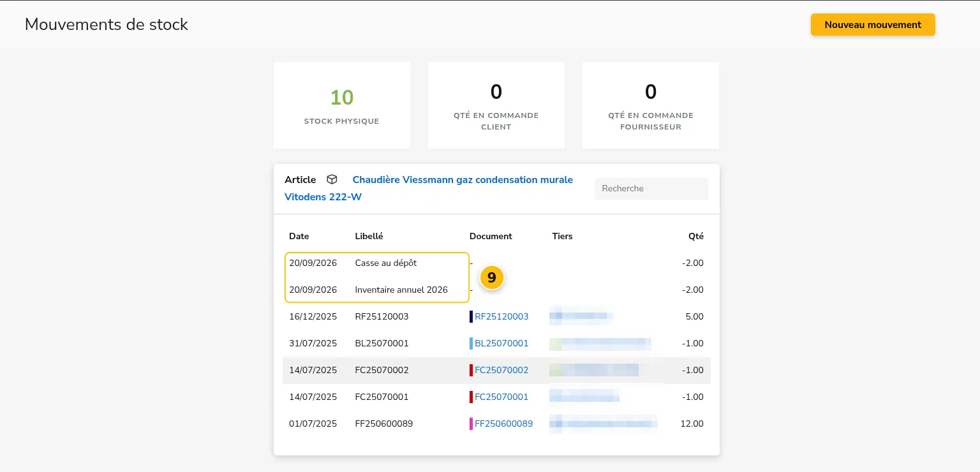Click the date 16/12/2025
The image size is (980, 472).
(313, 316)
